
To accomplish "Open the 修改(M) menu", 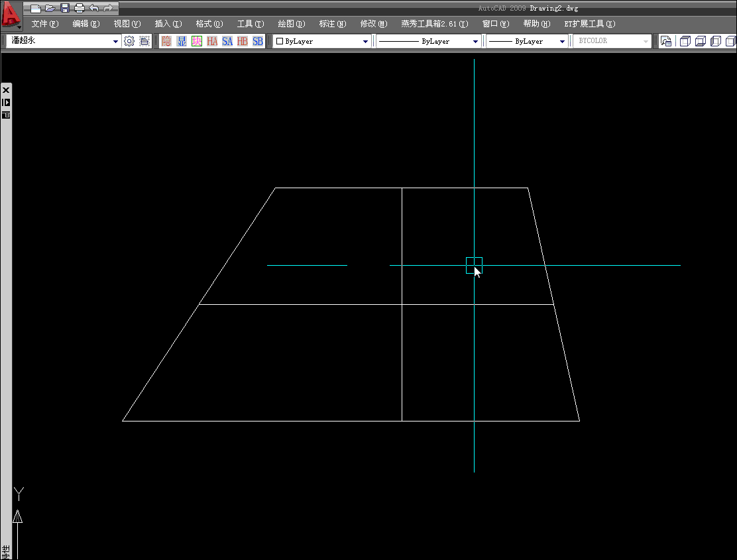I will click(x=374, y=23).
